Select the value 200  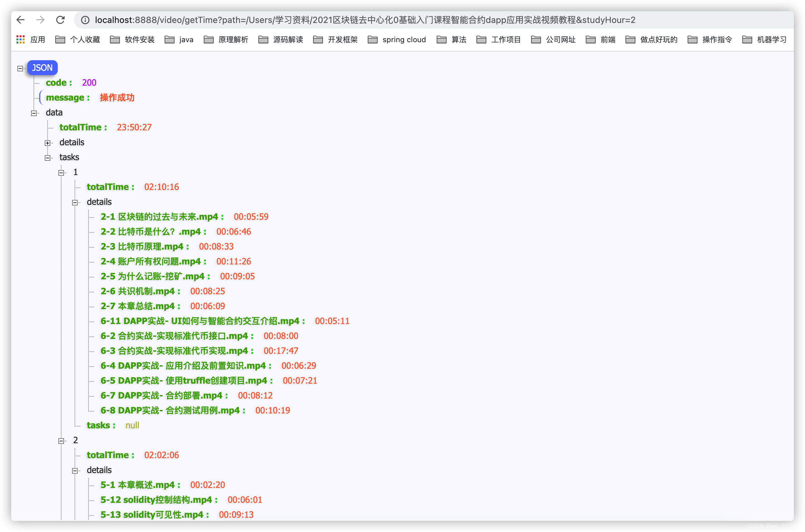89,83
